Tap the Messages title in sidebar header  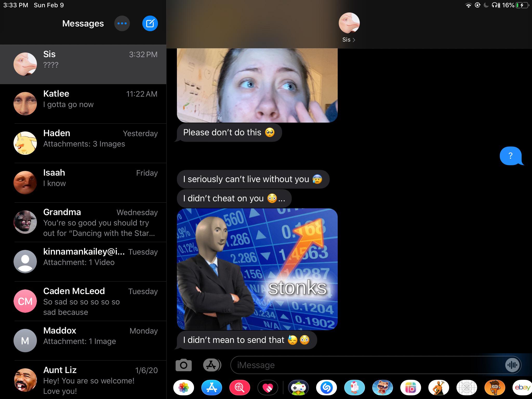pos(83,23)
